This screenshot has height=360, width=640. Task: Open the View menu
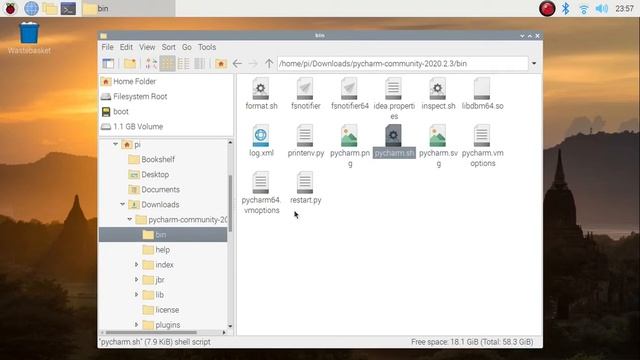(147, 47)
